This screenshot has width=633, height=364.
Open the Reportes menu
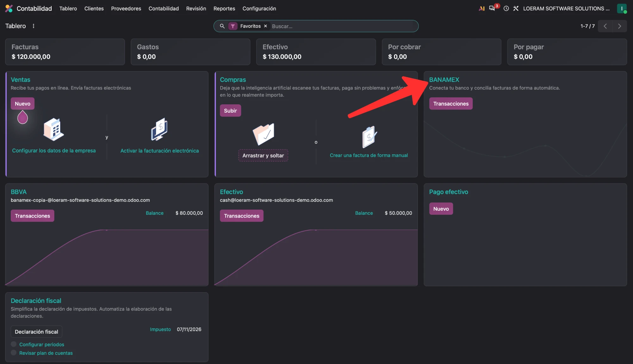(224, 9)
